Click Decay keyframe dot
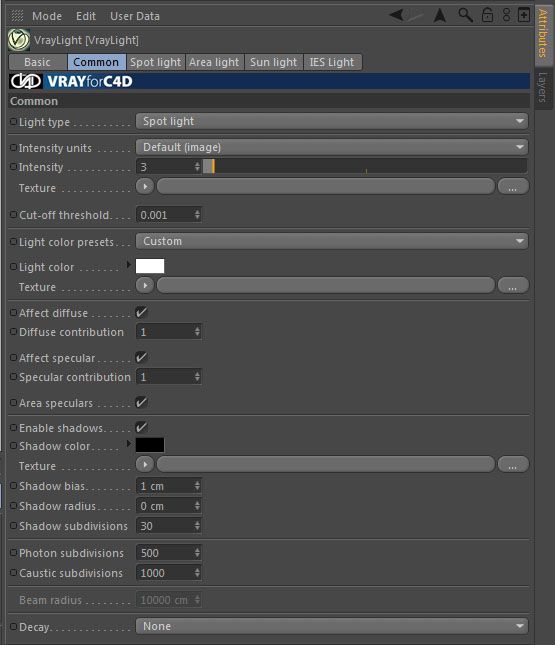 tap(14, 626)
